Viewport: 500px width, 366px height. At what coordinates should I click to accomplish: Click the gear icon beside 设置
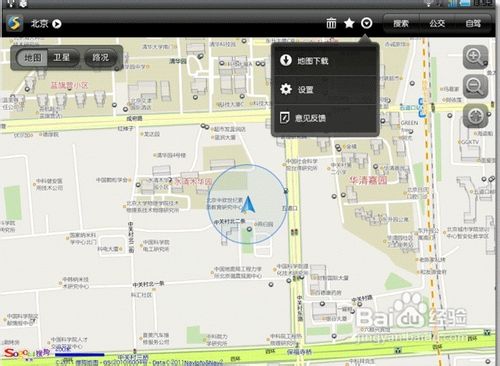pos(286,89)
